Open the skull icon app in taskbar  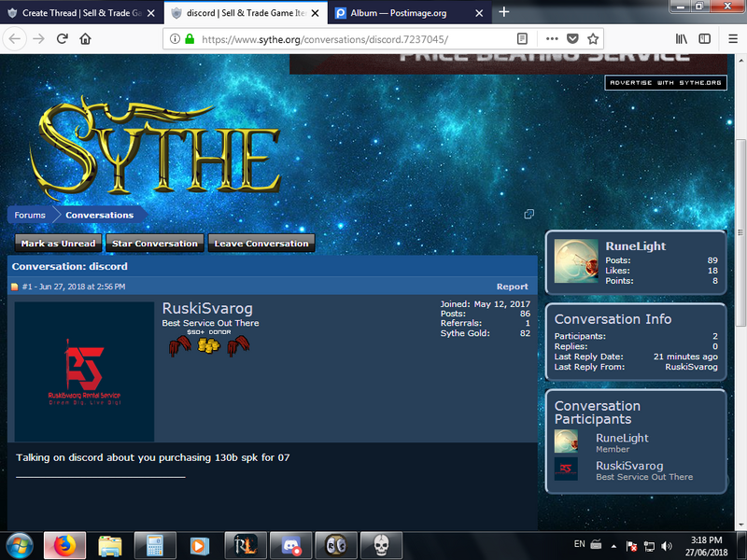381,546
